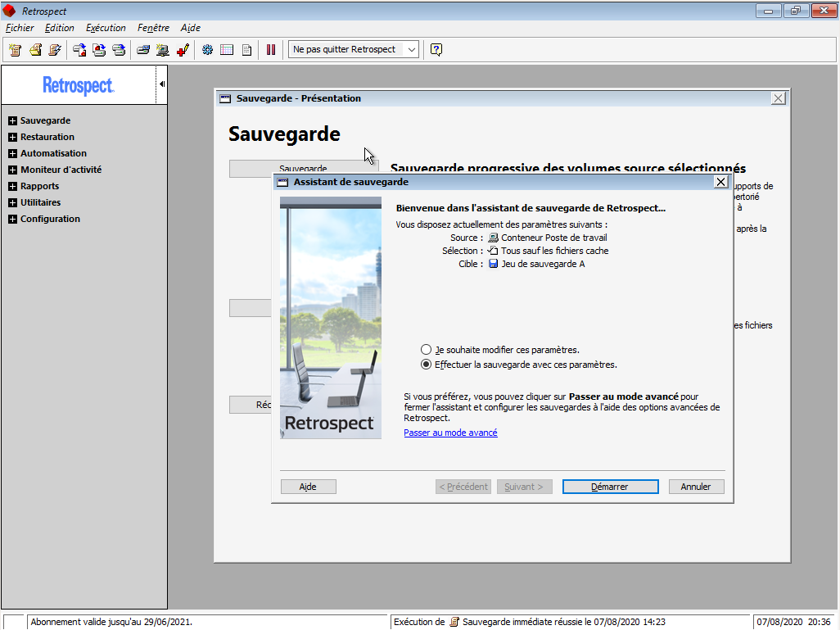Open the Fenêtre menu
Screen dimensions: 840x630
154,28
